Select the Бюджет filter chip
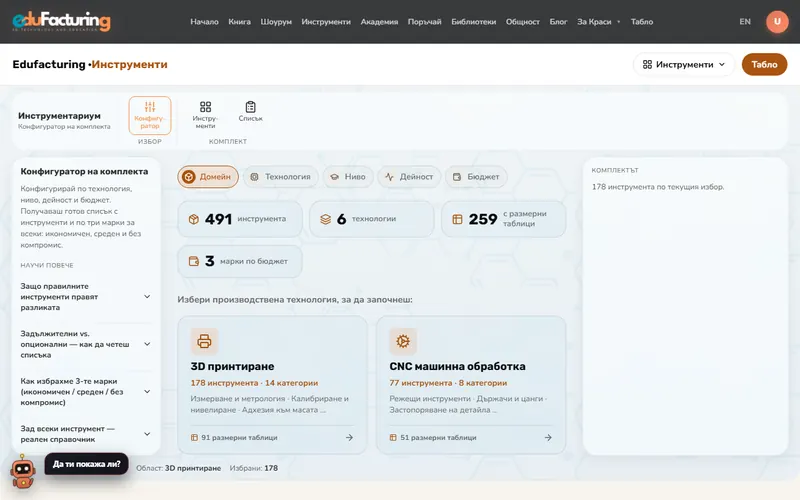Viewport: 800px width, 500px height. 476,177
